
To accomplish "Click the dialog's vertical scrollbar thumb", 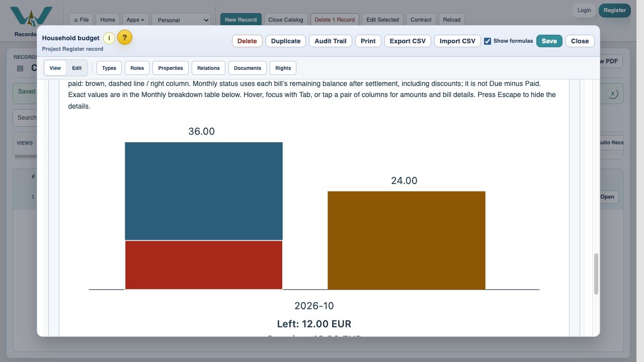I will [596, 274].
